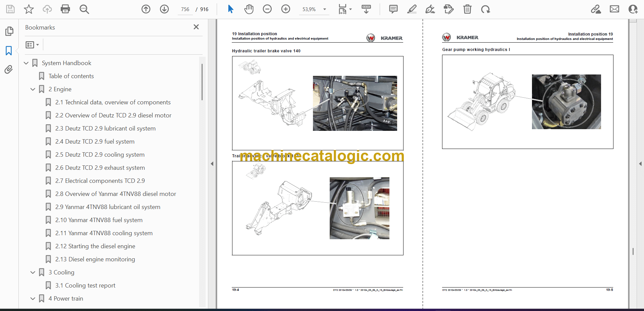Delete with the trash can icon
The width and height of the screenshot is (644, 311).
click(x=467, y=9)
